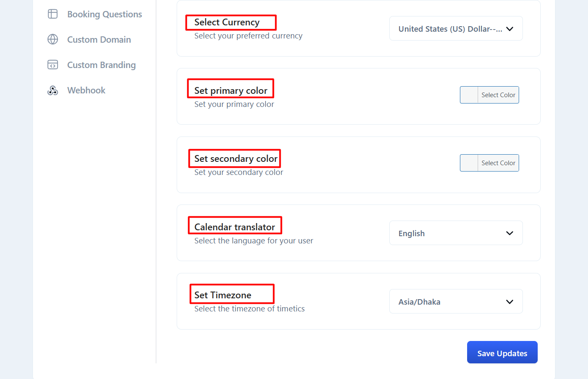
Task: Open the Webhook settings tab
Action: click(86, 90)
